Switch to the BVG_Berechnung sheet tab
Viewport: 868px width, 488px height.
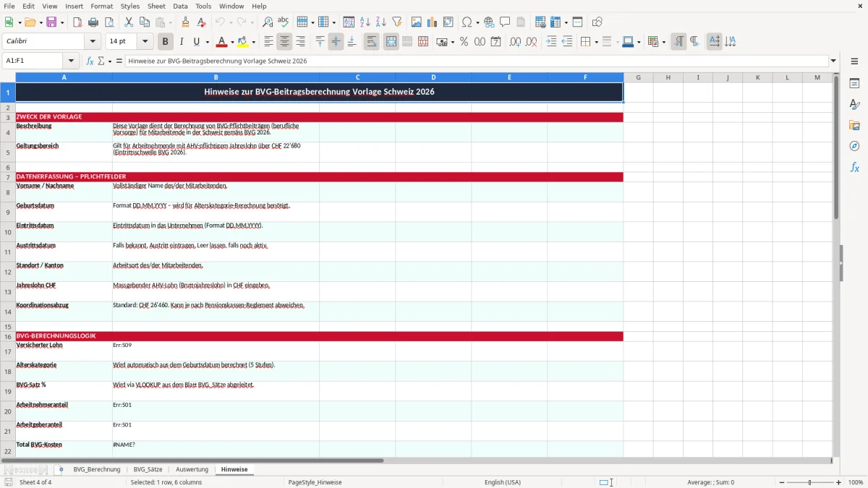click(97, 469)
